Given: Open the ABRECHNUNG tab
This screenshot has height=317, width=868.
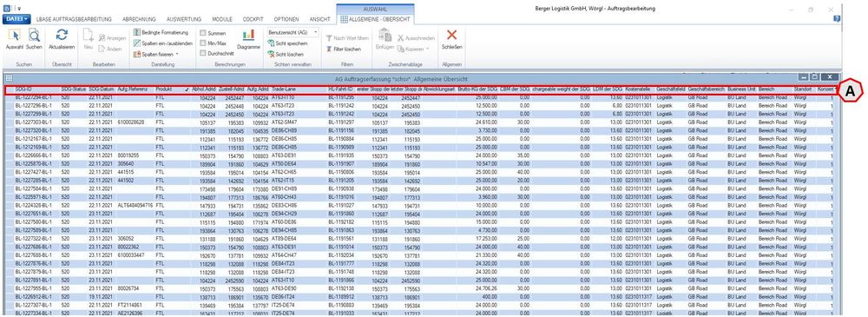Looking at the screenshot, I should (139, 19).
